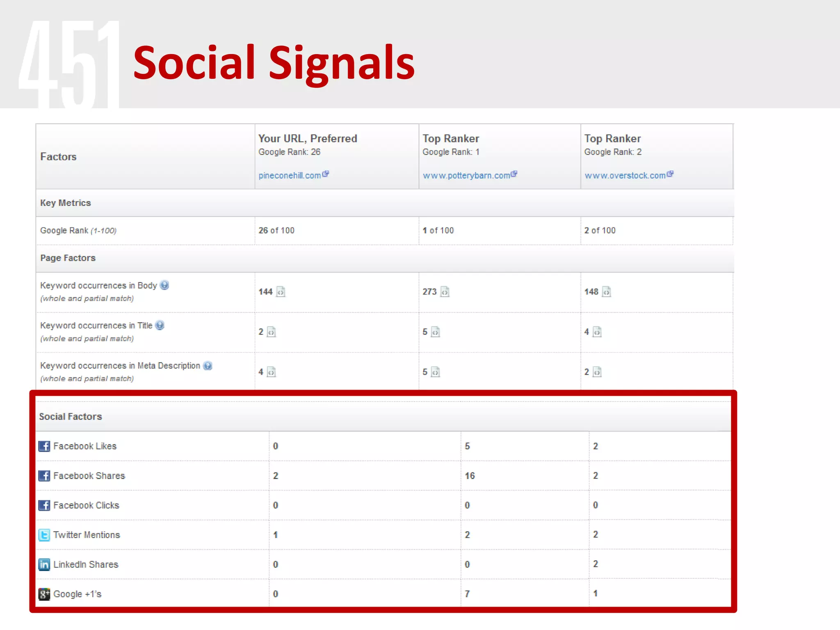Click the 'Your URL, Preferred' column header
The image size is (840, 630).
(x=337, y=157)
